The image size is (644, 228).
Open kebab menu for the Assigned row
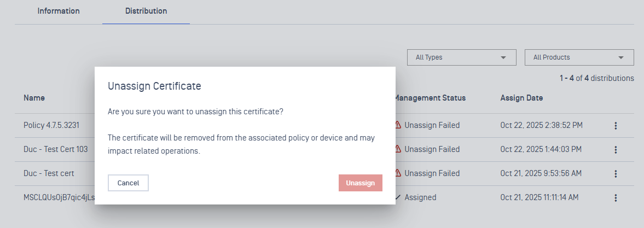coord(616,198)
